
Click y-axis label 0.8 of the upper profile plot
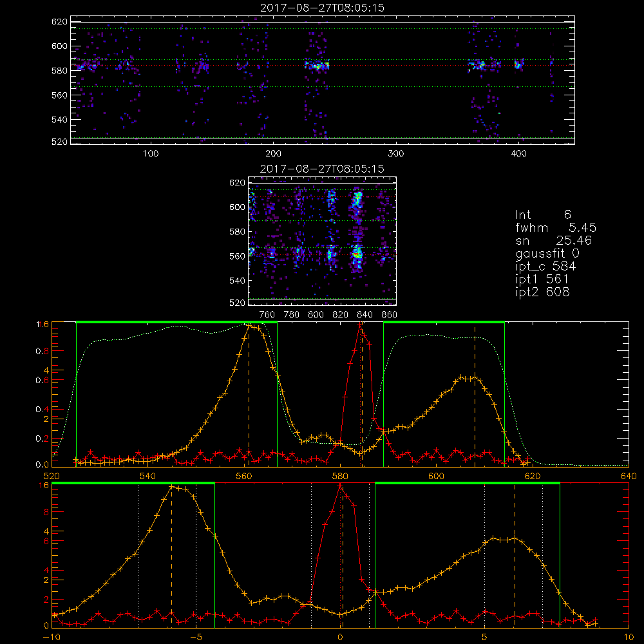43,352
